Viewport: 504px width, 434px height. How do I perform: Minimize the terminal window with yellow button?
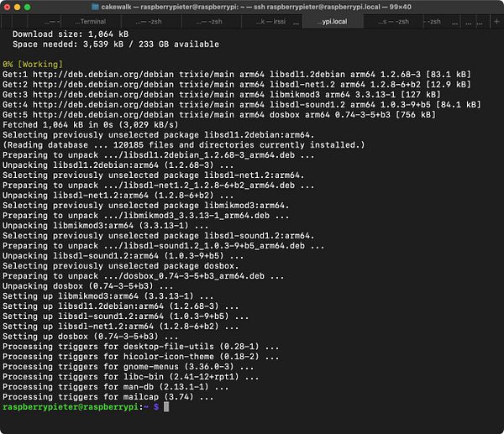17,7
